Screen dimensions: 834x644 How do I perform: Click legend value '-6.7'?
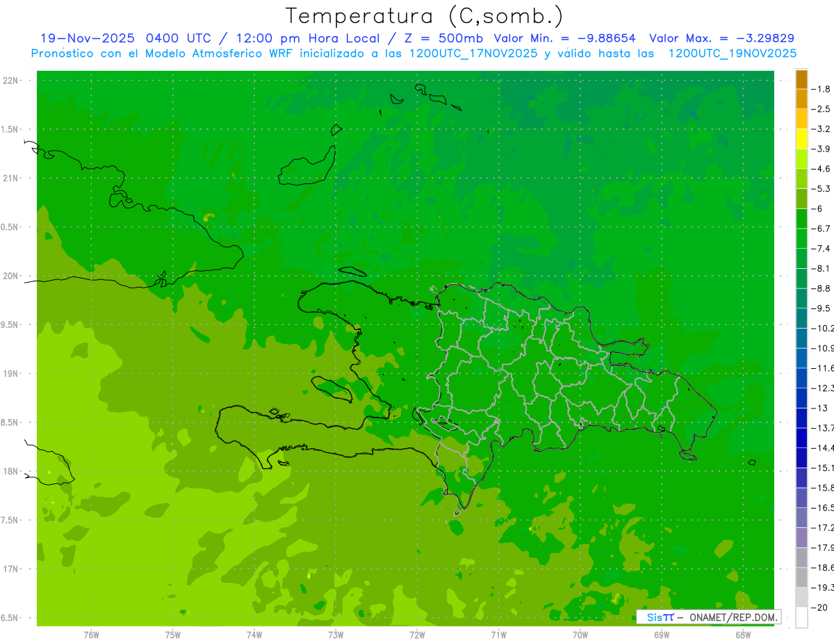pyautogui.click(x=822, y=229)
